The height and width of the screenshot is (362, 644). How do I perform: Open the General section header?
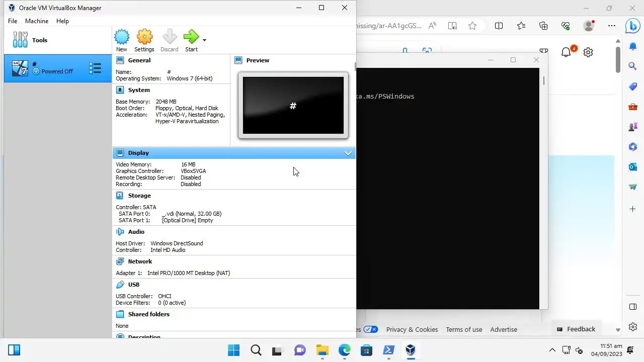coord(139,60)
